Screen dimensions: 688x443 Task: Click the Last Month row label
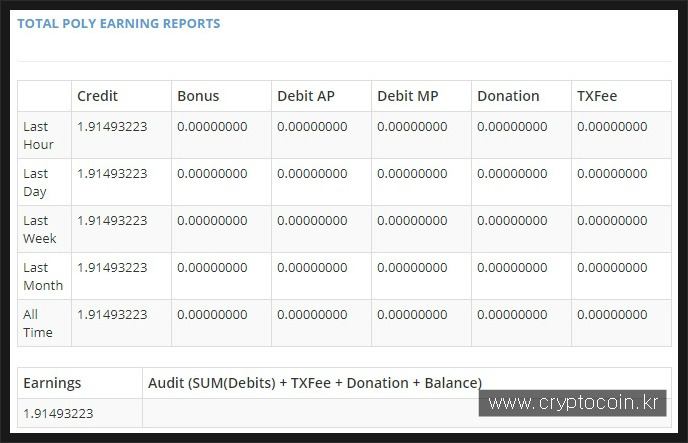(43, 276)
